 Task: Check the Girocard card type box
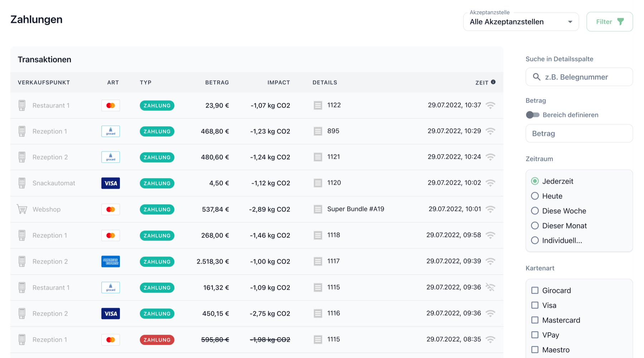pyautogui.click(x=535, y=290)
